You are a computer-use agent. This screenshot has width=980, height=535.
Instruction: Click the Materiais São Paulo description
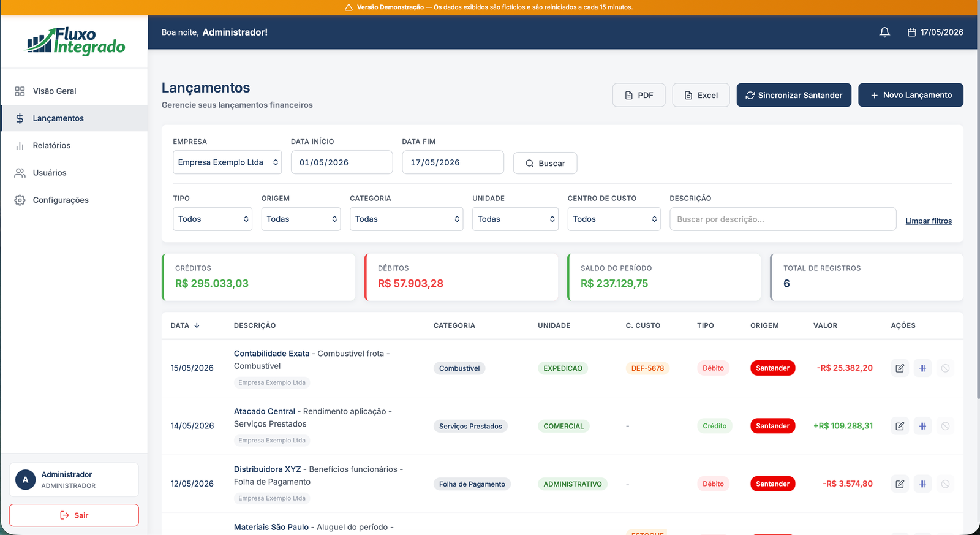314,527
